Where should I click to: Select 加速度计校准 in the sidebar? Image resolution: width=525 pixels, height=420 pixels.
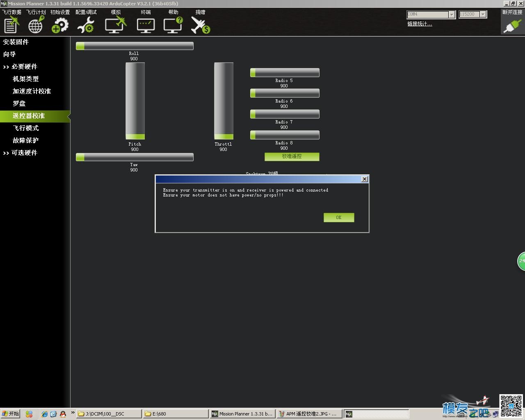32,91
